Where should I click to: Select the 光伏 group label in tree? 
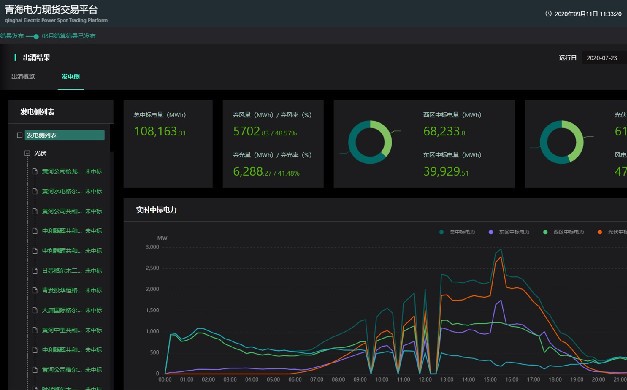pyautogui.click(x=40, y=153)
